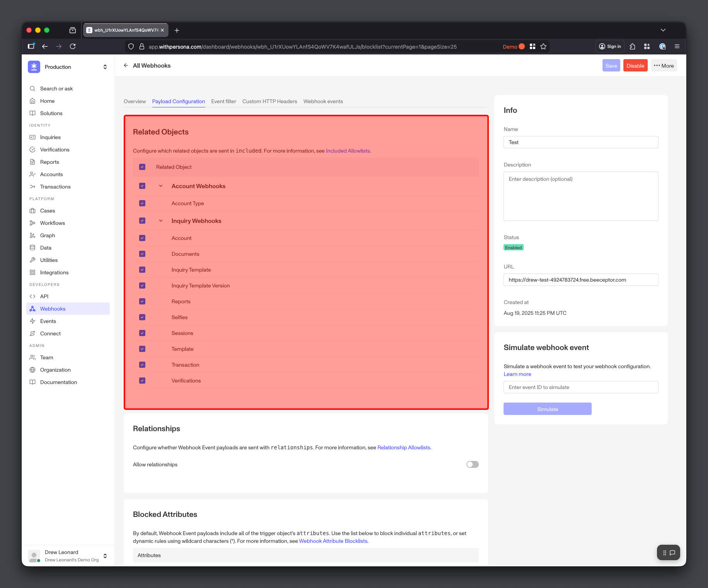Open the Webhooks section in the sidebar
Image resolution: width=708 pixels, height=588 pixels.
coord(53,309)
